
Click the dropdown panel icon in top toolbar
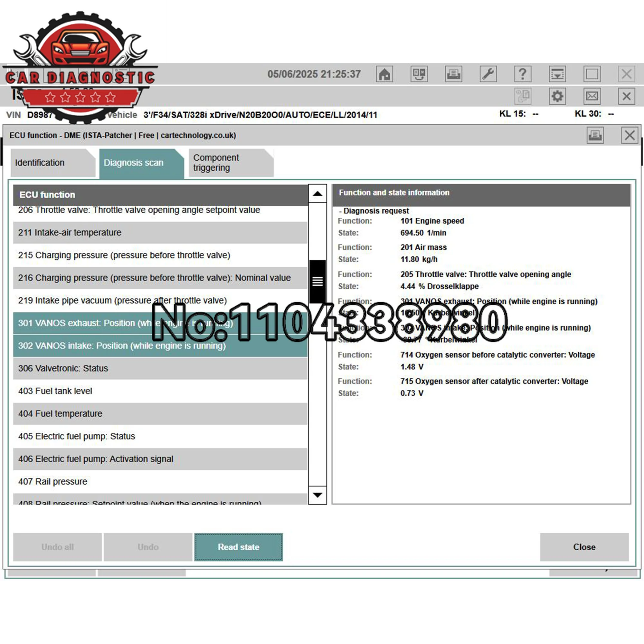point(557,74)
